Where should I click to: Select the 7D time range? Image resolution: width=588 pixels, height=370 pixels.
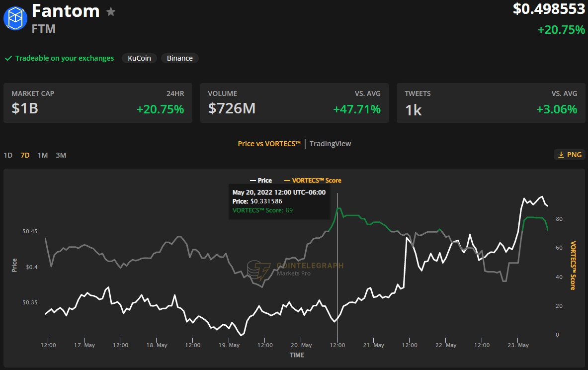click(x=25, y=155)
